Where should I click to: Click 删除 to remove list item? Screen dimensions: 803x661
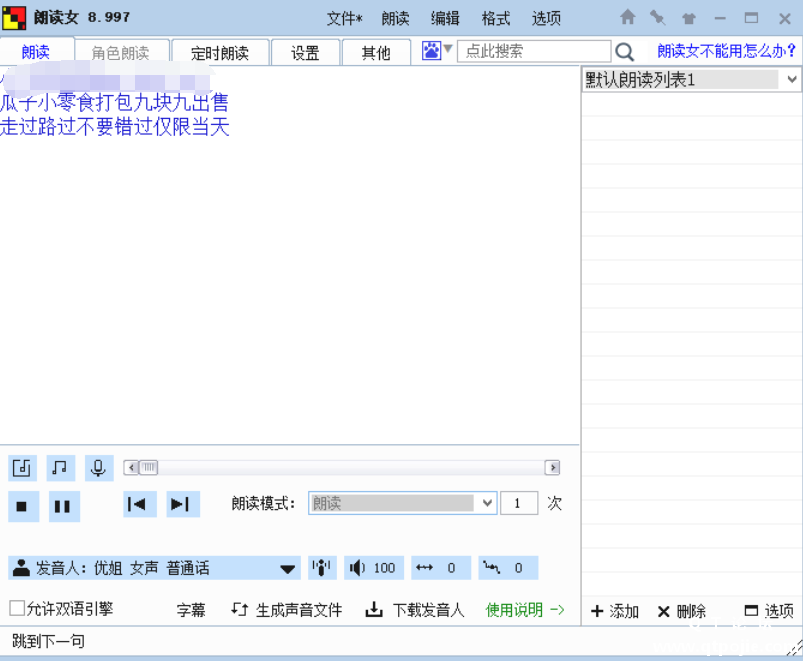(682, 611)
